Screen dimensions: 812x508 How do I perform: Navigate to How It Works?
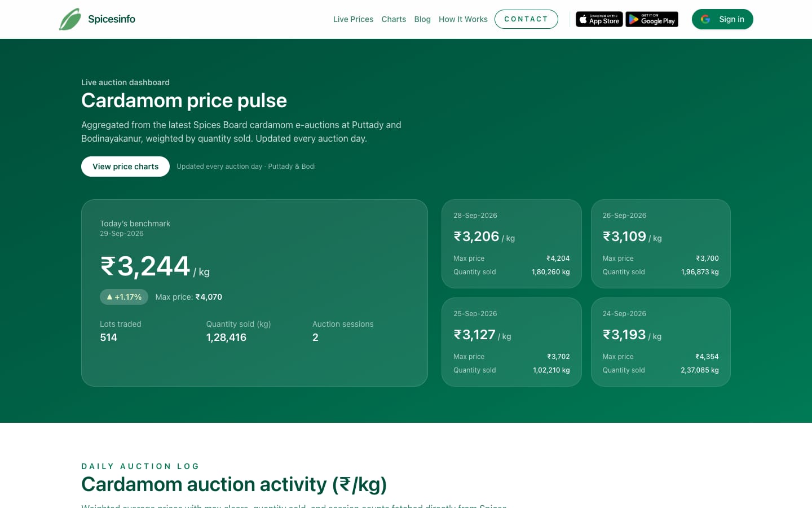(x=463, y=19)
